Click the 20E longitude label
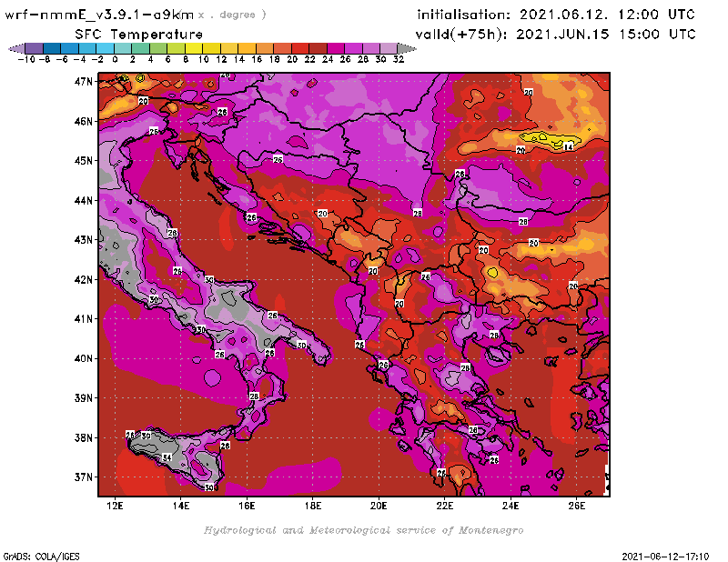 click(x=379, y=506)
